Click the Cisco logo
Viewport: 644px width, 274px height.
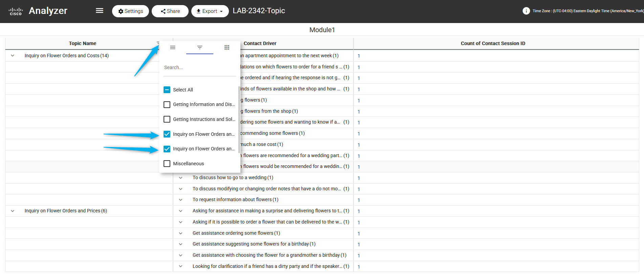(x=16, y=11)
